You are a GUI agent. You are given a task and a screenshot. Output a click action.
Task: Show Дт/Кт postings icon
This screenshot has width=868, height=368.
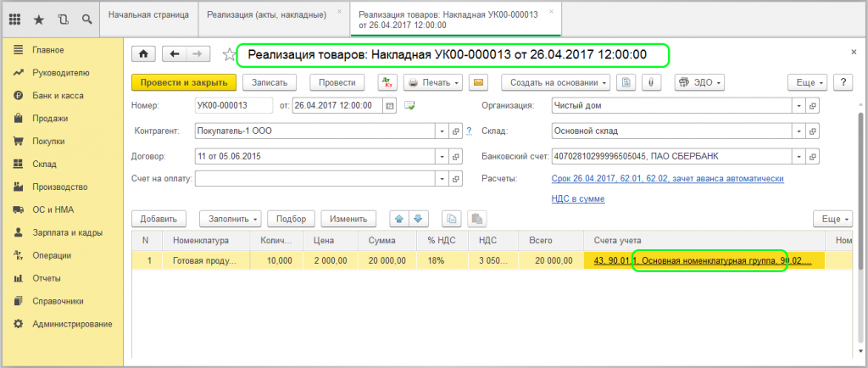(387, 82)
